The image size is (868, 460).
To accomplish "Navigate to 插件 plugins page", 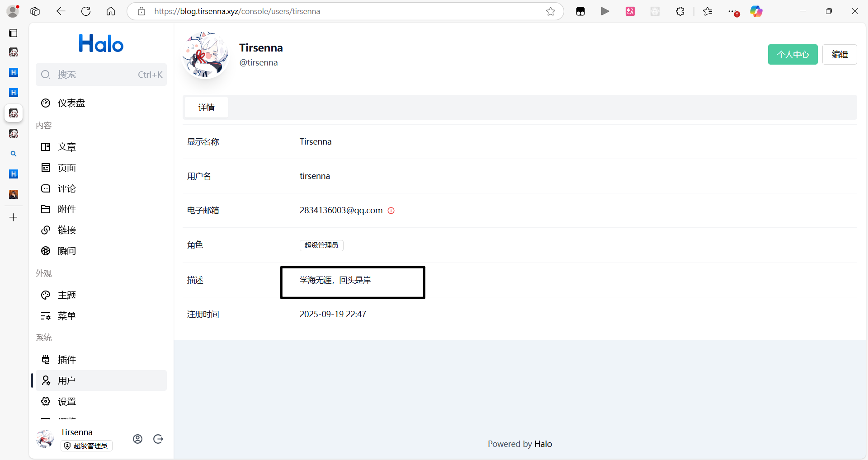I will coord(66,360).
